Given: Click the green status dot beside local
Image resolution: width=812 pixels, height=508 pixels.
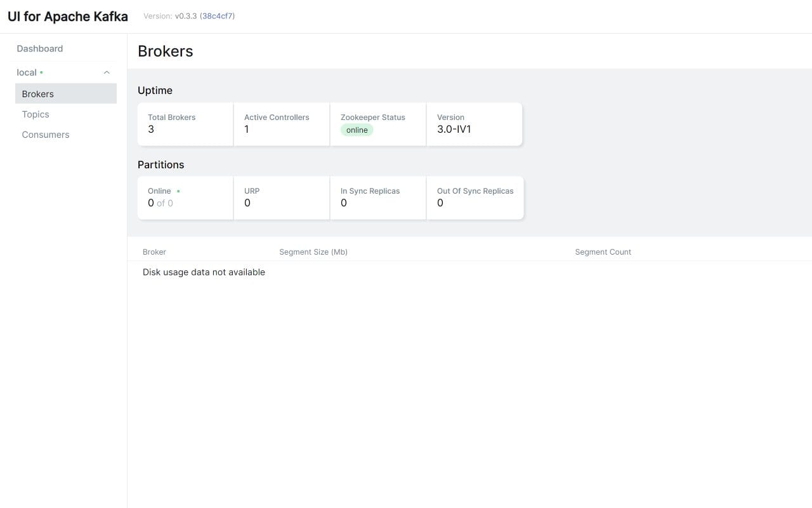Looking at the screenshot, I should click(x=41, y=72).
